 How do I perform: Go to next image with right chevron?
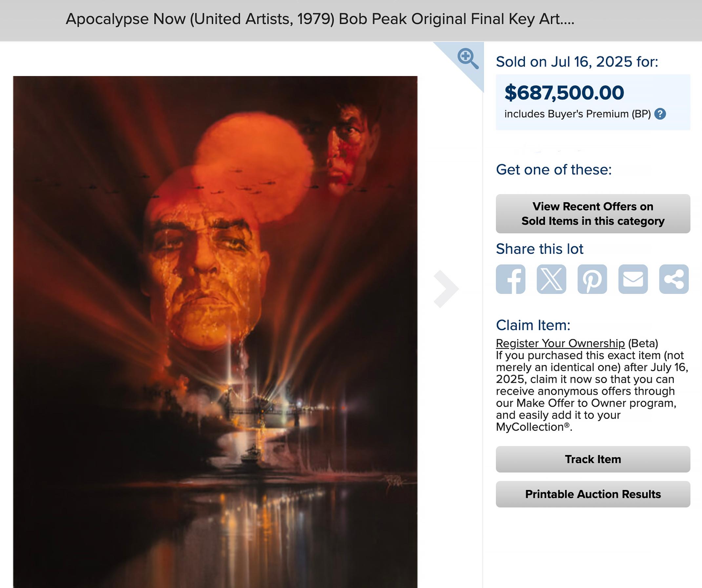[x=446, y=289]
